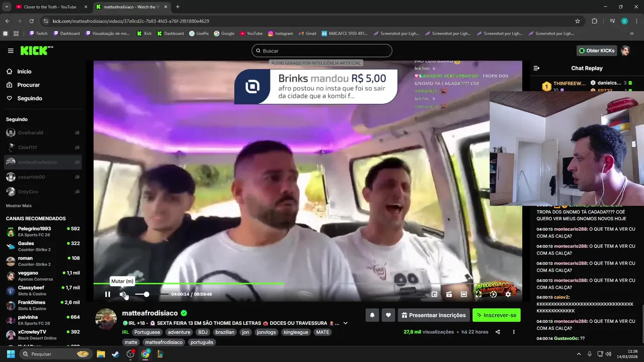Open a new browser tab

tap(178, 7)
